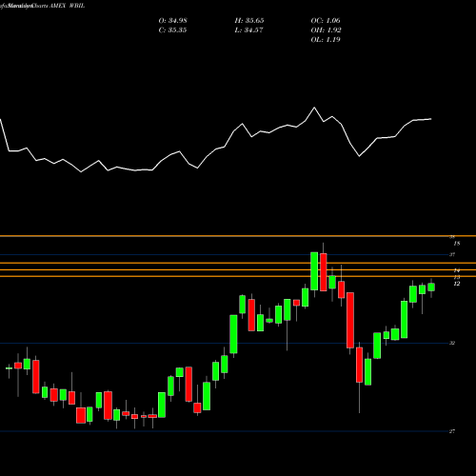
Task: Click the level label 12
Action: (x=457, y=284)
